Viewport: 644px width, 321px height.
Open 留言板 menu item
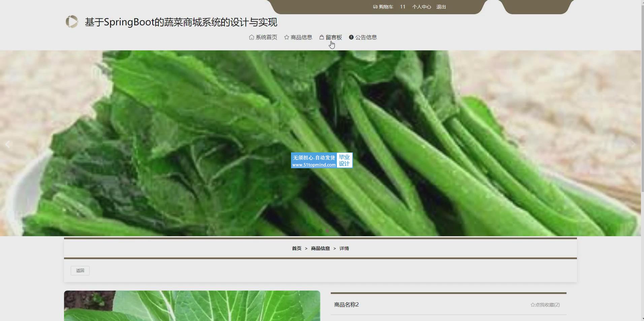click(330, 37)
